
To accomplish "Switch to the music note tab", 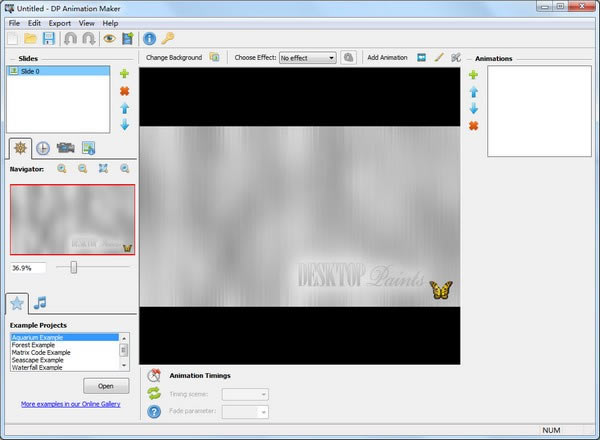I will (40, 303).
